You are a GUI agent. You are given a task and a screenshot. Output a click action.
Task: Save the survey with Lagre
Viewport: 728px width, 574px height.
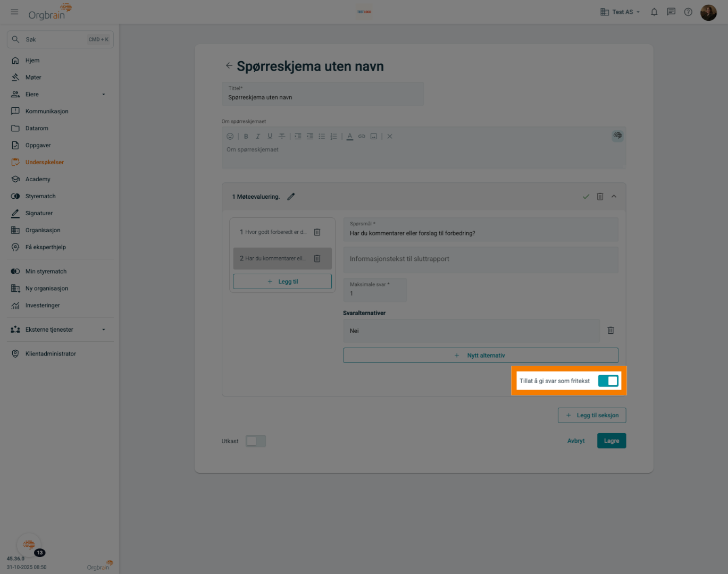pyautogui.click(x=612, y=441)
